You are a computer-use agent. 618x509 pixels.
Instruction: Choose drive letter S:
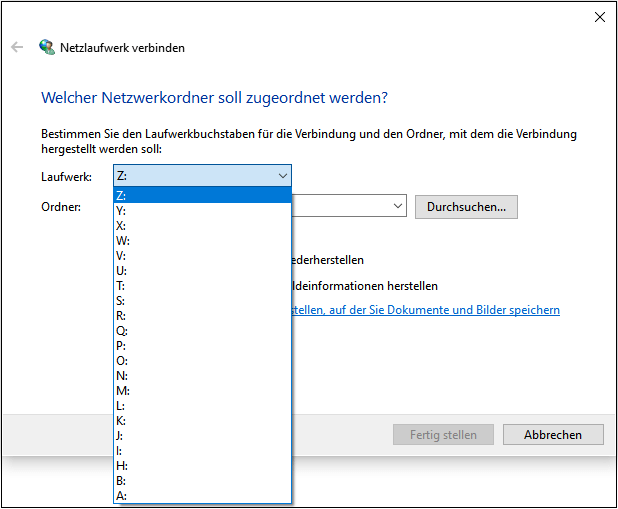203,300
